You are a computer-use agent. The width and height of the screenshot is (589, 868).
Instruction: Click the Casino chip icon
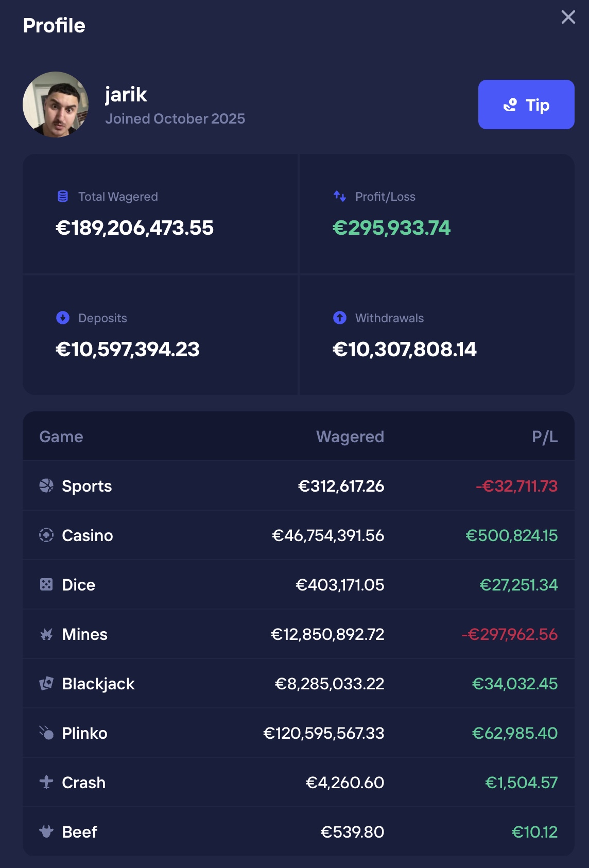tap(46, 535)
